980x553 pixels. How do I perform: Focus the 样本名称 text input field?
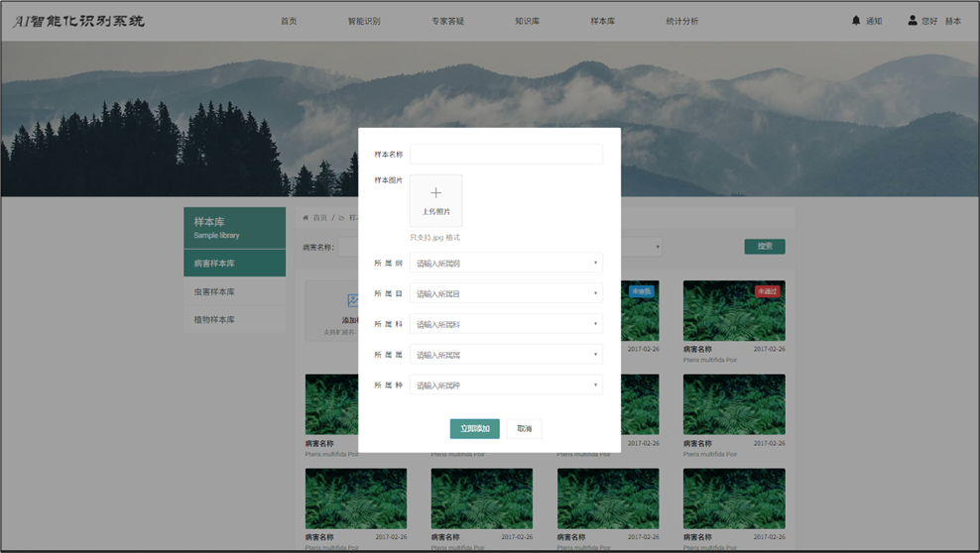pos(506,155)
